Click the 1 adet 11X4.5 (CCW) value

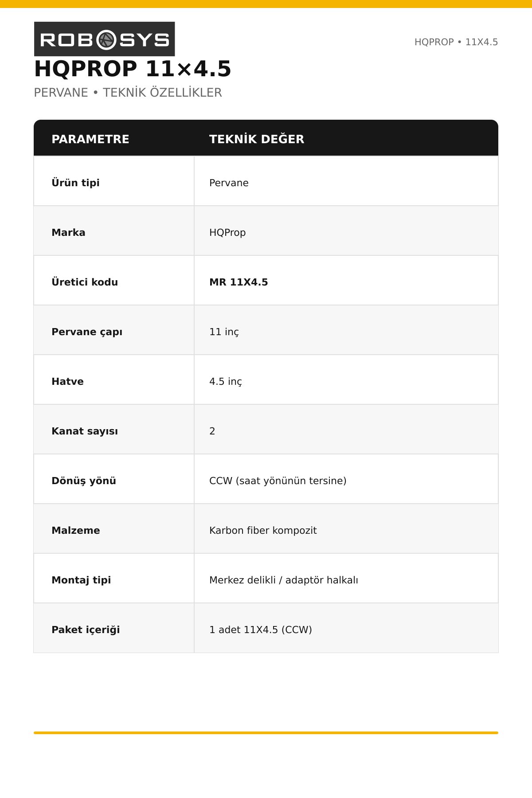(x=261, y=630)
